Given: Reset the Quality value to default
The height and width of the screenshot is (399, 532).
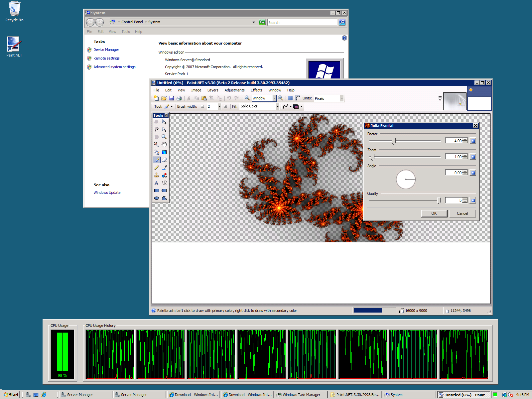Looking at the screenshot, I should click(473, 200).
